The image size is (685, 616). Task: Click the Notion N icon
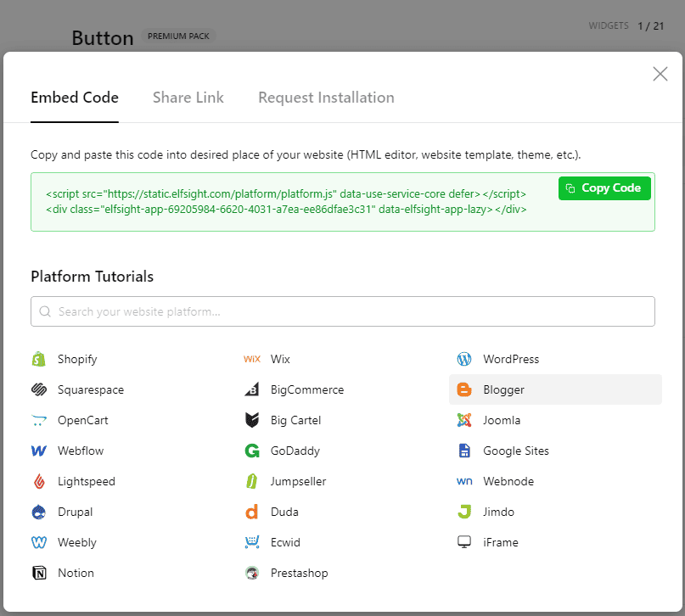point(39,573)
